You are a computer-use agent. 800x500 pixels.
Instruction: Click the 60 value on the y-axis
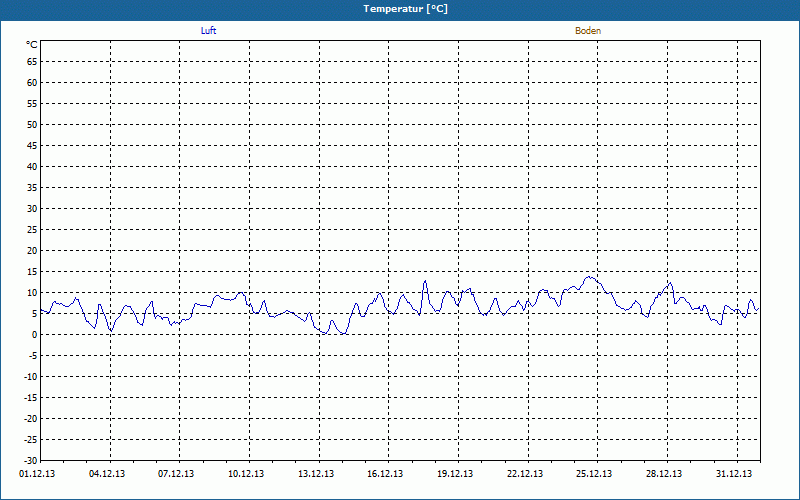click(32, 83)
